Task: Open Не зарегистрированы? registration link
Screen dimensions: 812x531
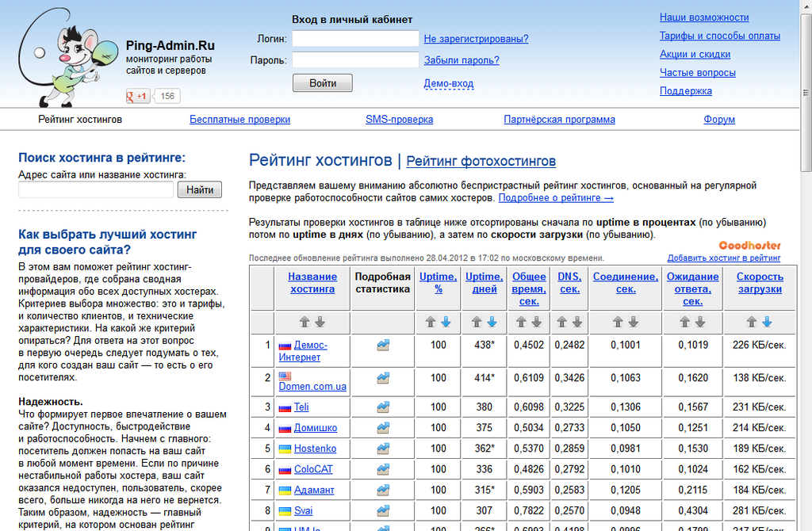Action: pyautogui.click(x=476, y=39)
